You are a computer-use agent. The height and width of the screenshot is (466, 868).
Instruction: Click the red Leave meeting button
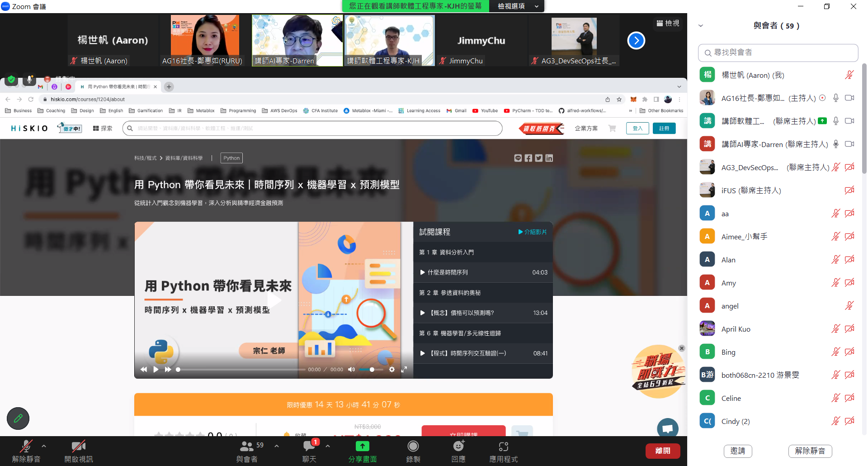(662, 451)
